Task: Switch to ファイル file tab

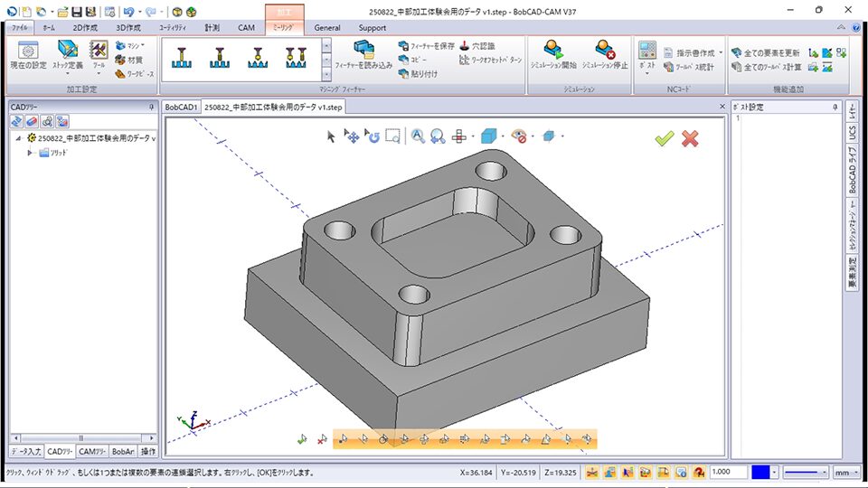Action: (20, 27)
